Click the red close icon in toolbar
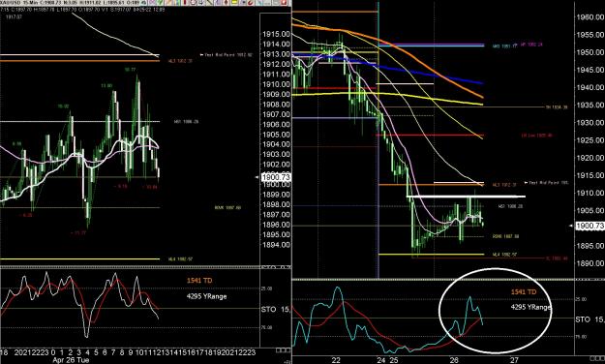The height and width of the screenshot is (364, 605). coord(284,2)
